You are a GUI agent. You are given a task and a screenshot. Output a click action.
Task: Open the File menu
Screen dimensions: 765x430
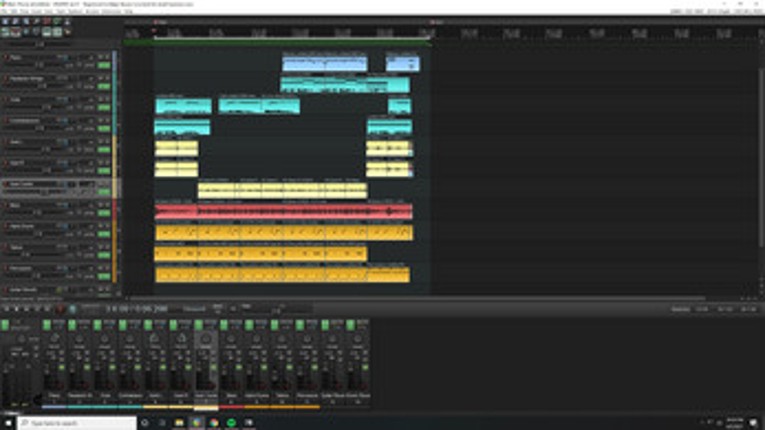point(4,11)
